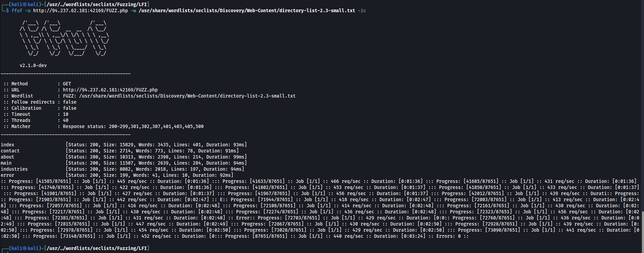Click the ffuf ASCII art logo

click(x=64, y=38)
